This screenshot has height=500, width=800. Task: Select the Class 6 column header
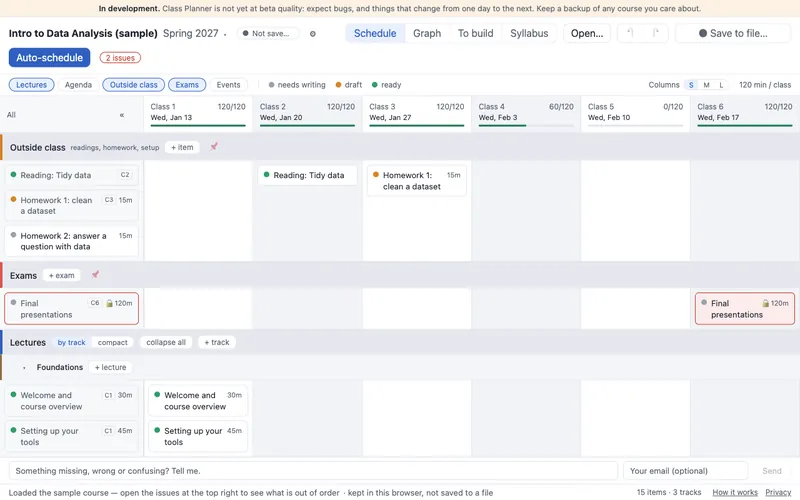click(745, 113)
